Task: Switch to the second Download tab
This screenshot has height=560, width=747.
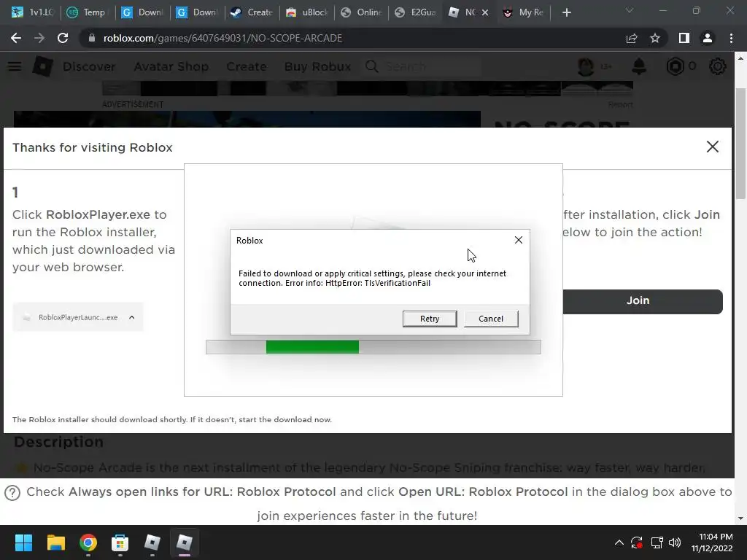Action: tap(197, 12)
